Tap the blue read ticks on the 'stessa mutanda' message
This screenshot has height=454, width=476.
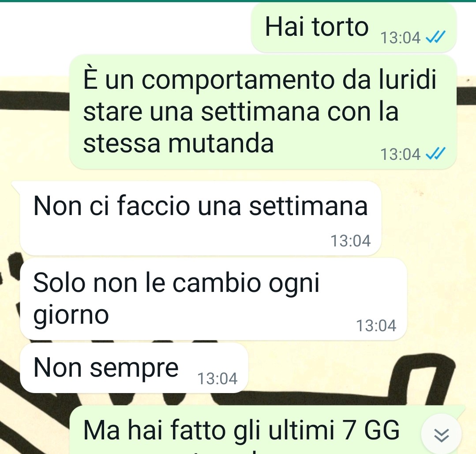pyautogui.click(x=435, y=153)
